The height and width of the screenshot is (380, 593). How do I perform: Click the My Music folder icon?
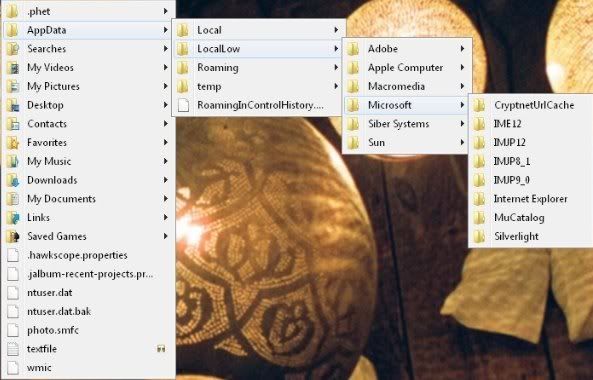12,161
